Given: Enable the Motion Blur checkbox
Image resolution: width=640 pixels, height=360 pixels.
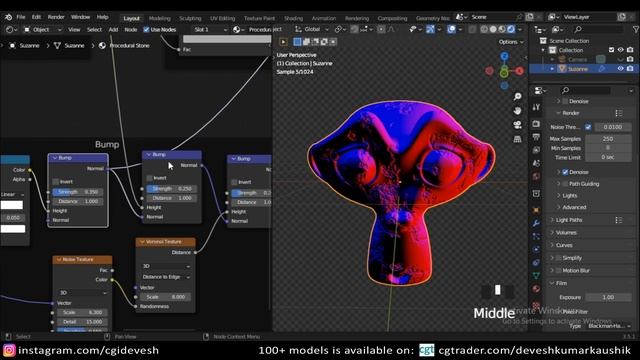Looking at the screenshot, I should click(x=559, y=270).
